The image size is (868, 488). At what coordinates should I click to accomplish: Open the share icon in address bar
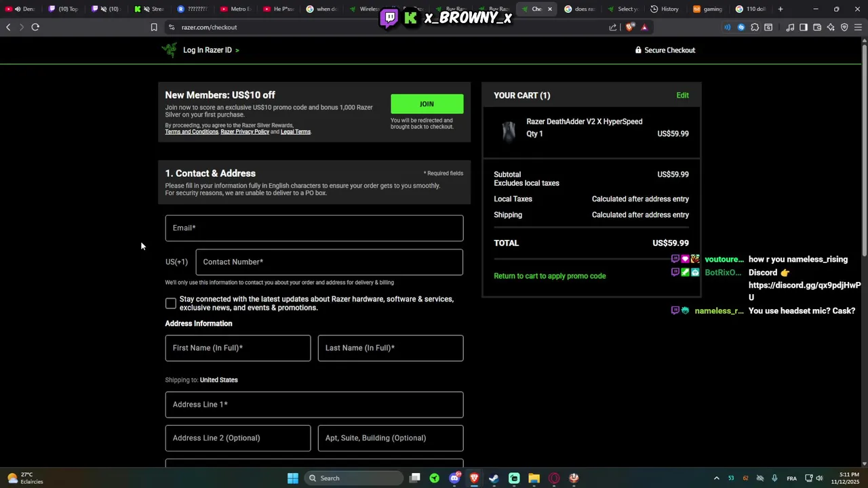click(x=613, y=27)
